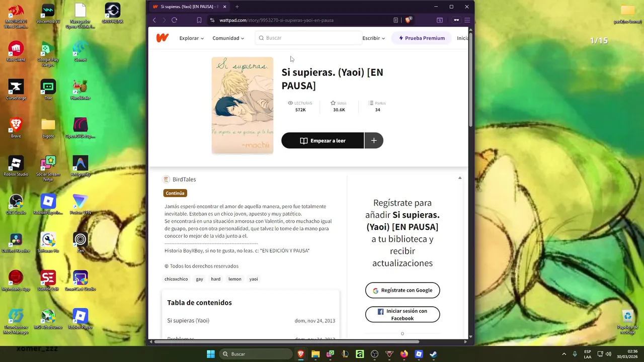Open Antigravity desktop icon
The width and height of the screenshot is (644, 362).
80,166
